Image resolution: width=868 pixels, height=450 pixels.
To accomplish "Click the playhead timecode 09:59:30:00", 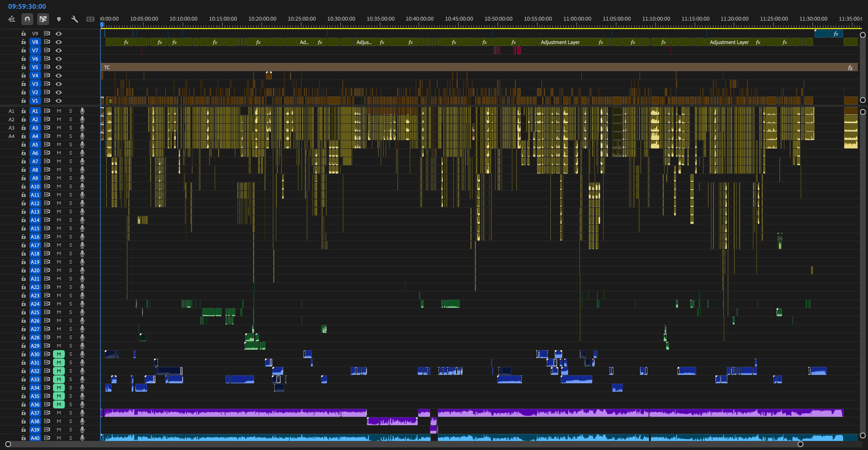I will (x=27, y=6).
